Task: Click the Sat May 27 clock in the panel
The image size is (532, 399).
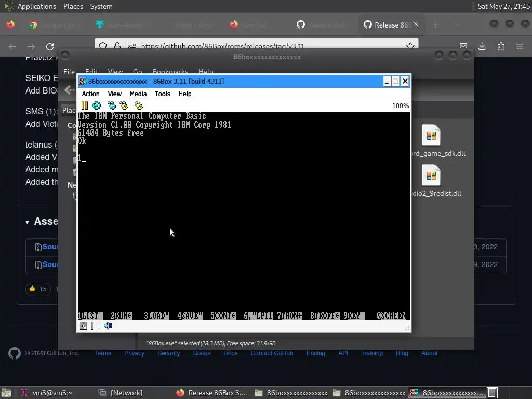Action: pyautogui.click(x=503, y=6)
